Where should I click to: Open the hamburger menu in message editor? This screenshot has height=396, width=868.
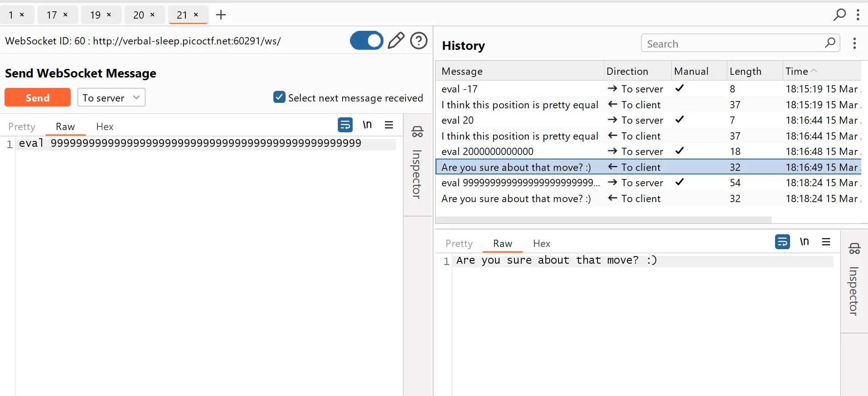coord(389,125)
